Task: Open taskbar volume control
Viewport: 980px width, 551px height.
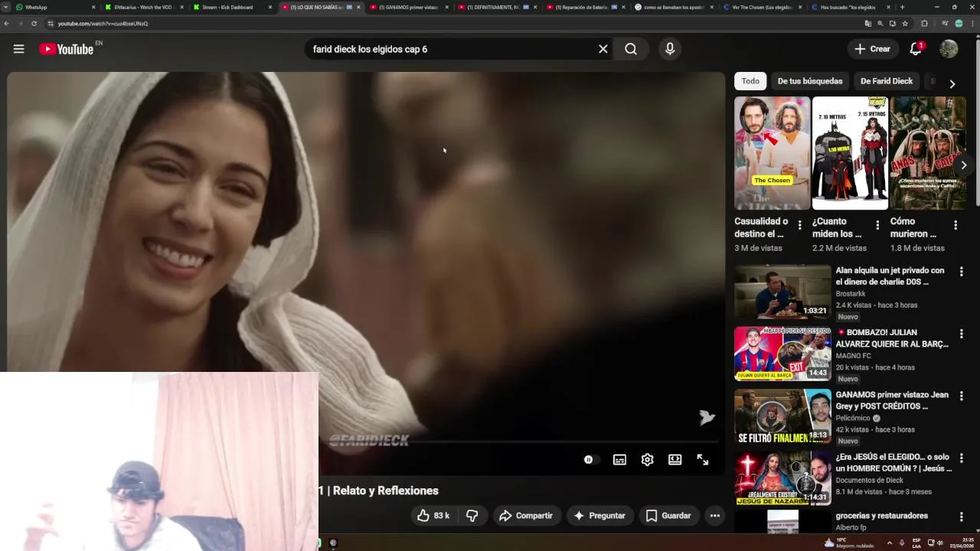Action: pyautogui.click(x=940, y=543)
